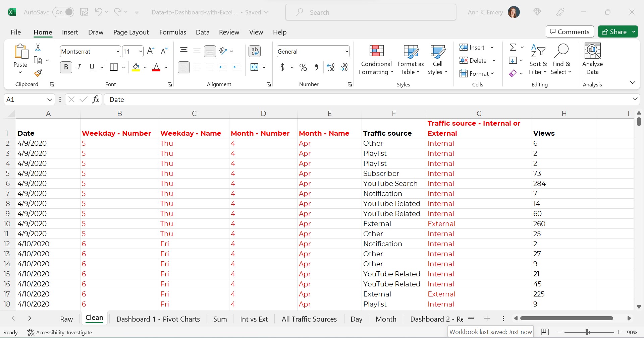Open the Name Box A1 dropdown
This screenshot has width=644, height=338.
pos(50,99)
